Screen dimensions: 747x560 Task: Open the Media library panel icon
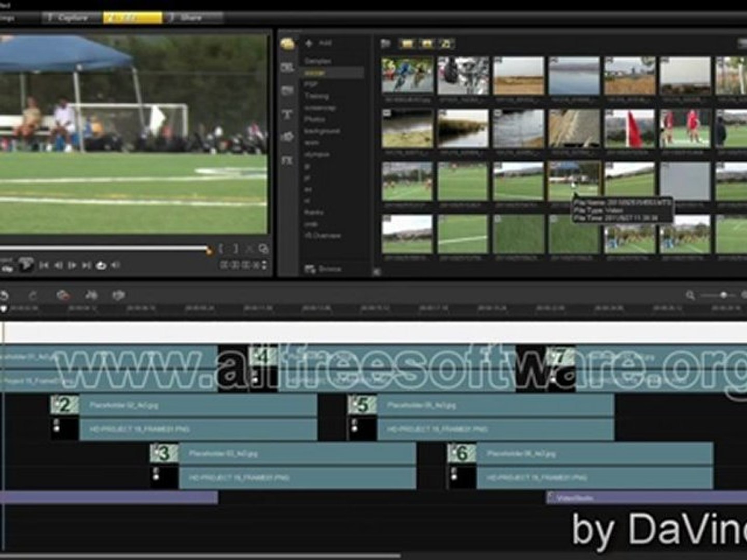pyautogui.click(x=287, y=44)
